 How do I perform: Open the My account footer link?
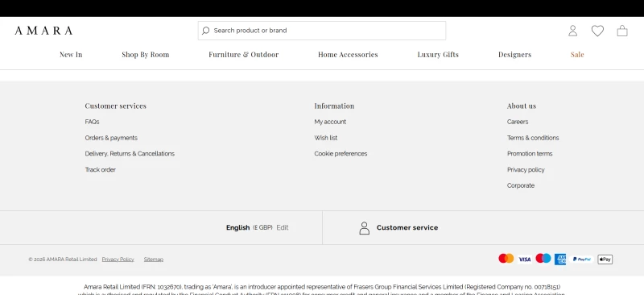(x=330, y=122)
